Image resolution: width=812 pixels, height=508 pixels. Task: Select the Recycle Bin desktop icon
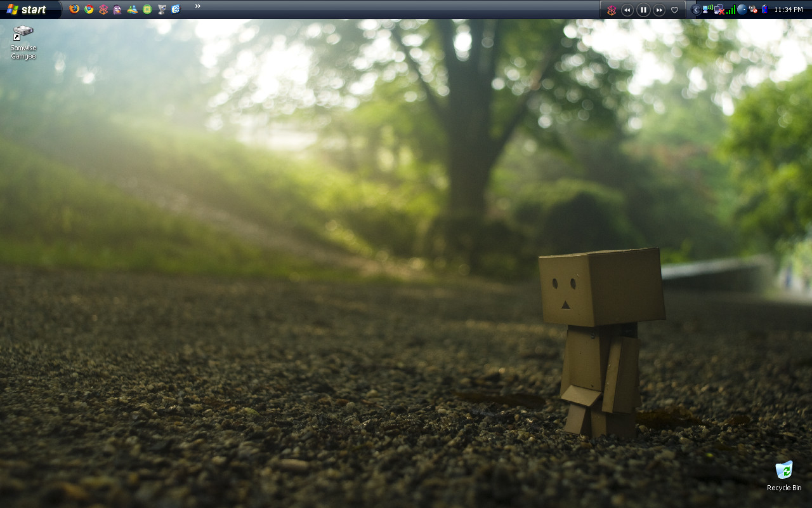click(x=784, y=476)
